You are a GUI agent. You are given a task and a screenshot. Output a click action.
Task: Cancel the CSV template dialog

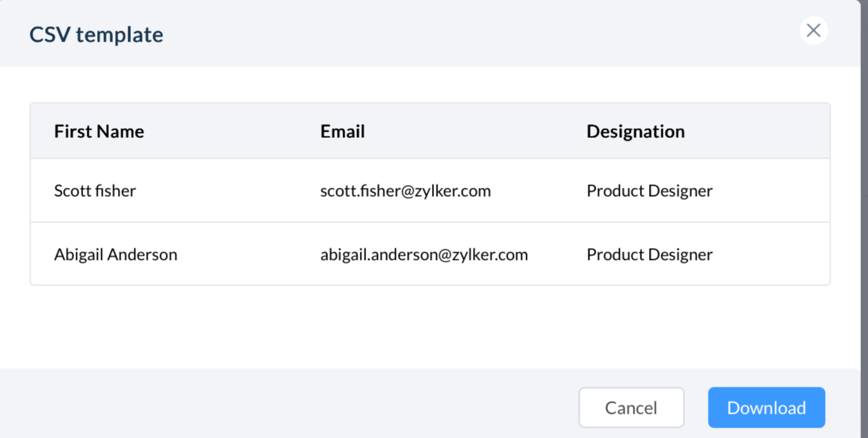point(631,408)
